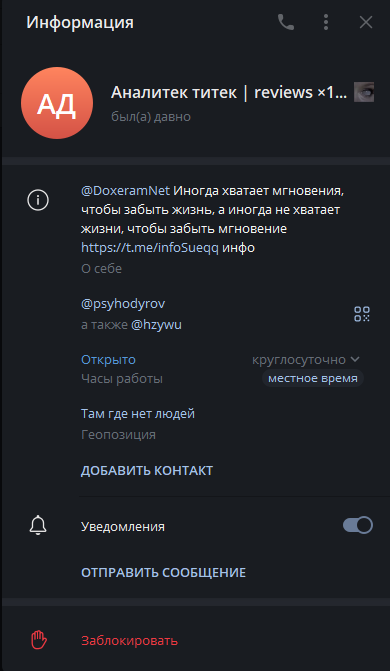Start a voice call with phone icon

(286, 22)
